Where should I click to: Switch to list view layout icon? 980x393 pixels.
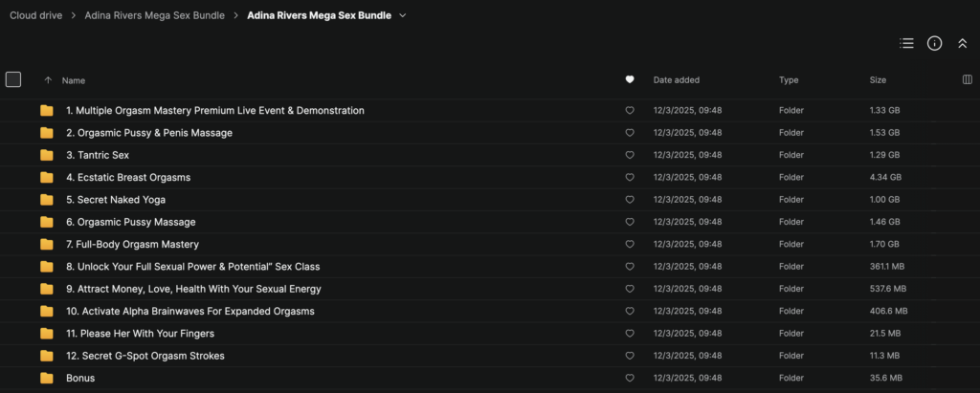pyautogui.click(x=906, y=44)
